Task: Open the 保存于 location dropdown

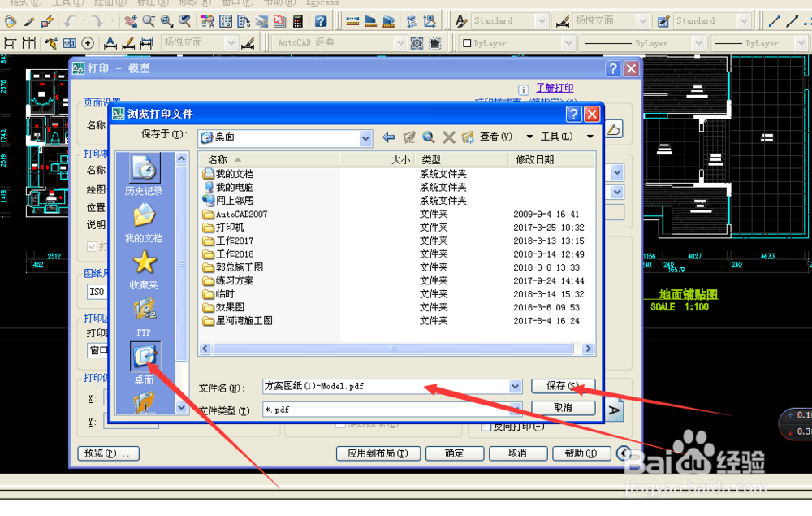Action: tap(365, 138)
